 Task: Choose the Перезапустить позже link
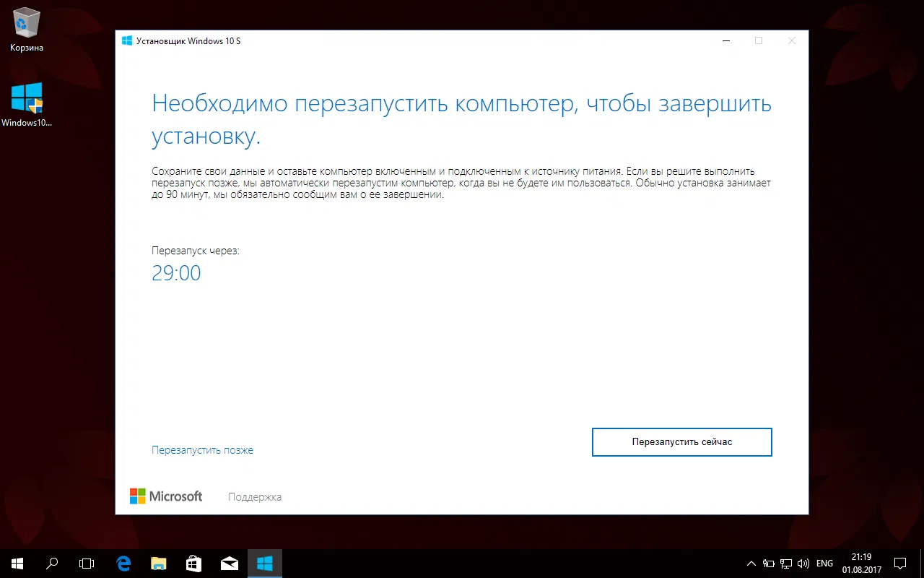coord(202,450)
